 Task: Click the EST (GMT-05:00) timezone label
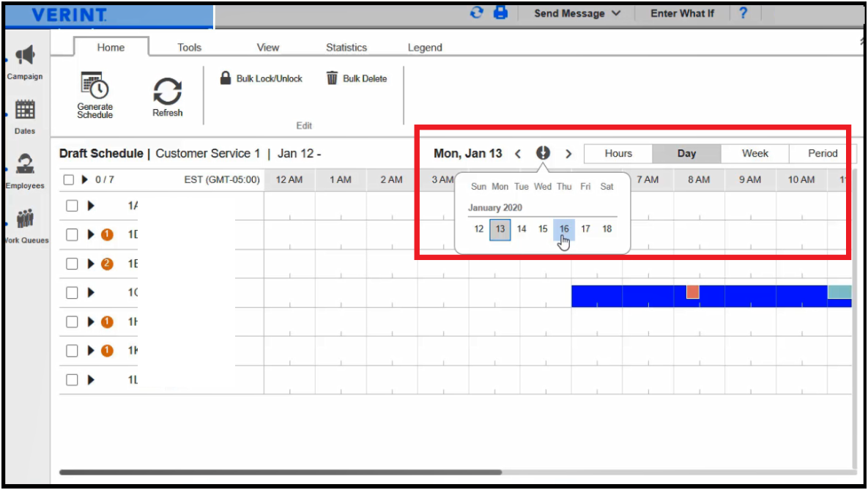[x=221, y=179]
